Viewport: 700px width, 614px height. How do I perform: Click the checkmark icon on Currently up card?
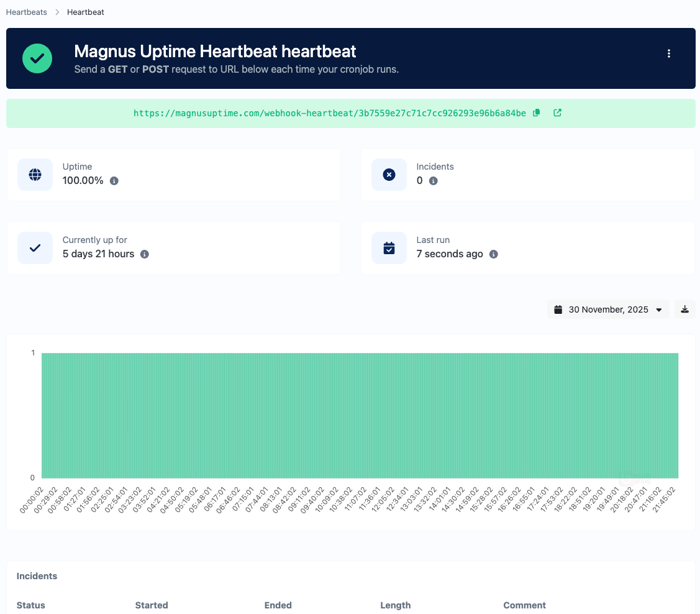35,248
